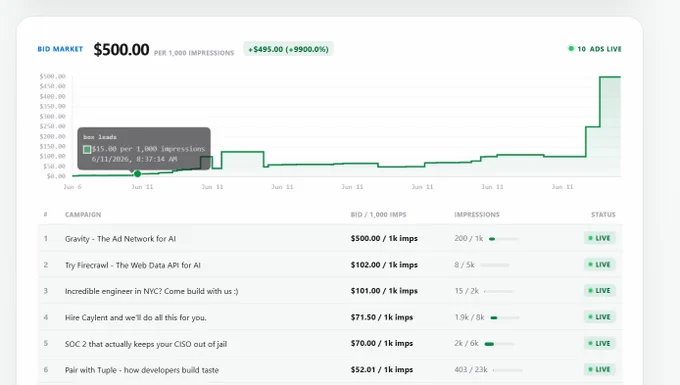The image size is (680, 385).
Task: Click the LIVE badge for the Caylent campaign
Action: [x=600, y=317]
